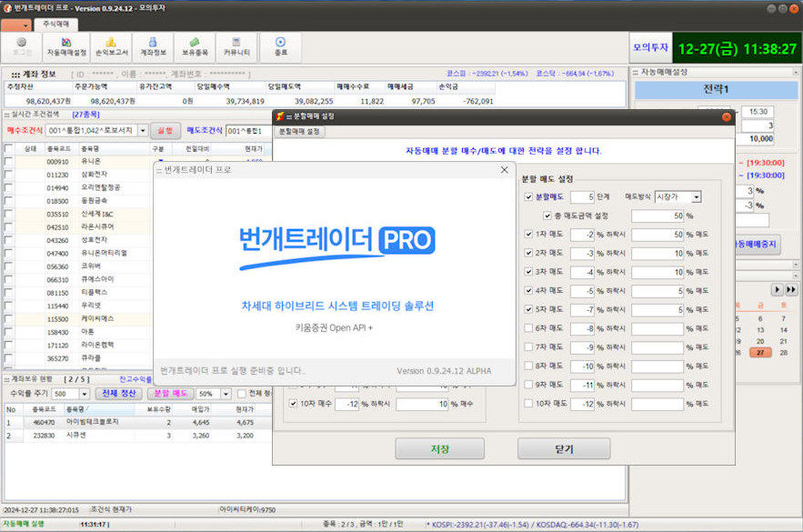Select date 27 in the calendar

[x=758, y=353]
